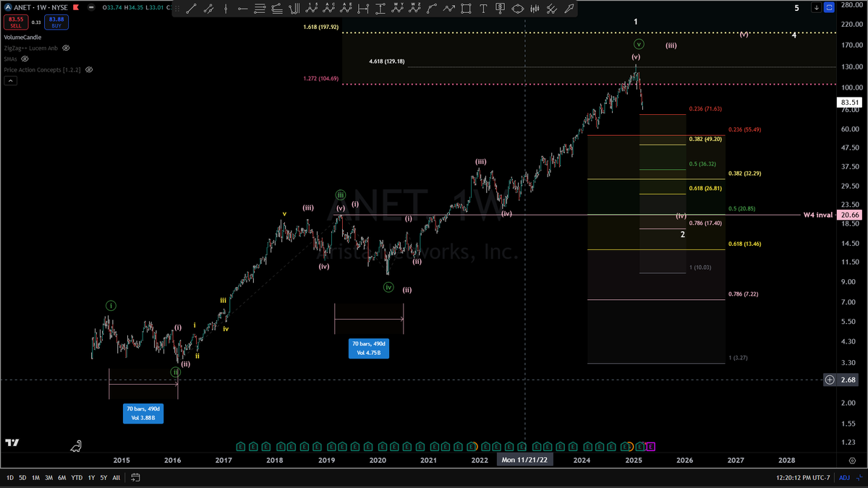
Task: Select the Measure ruler tool
Action: pyautogui.click(x=552, y=9)
